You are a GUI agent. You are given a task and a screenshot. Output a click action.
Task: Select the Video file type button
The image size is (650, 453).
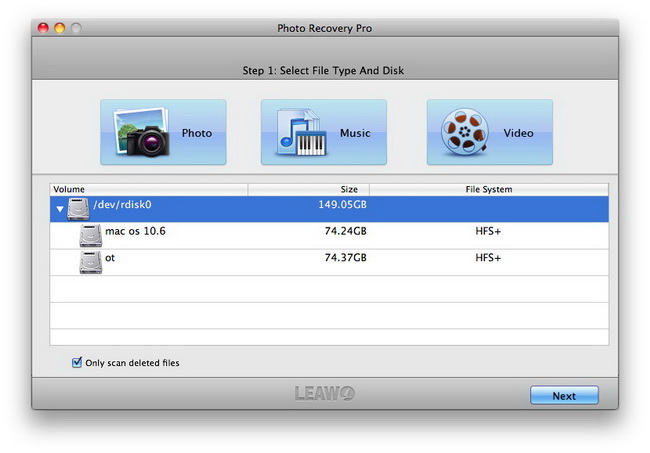pyautogui.click(x=490, y=132)
